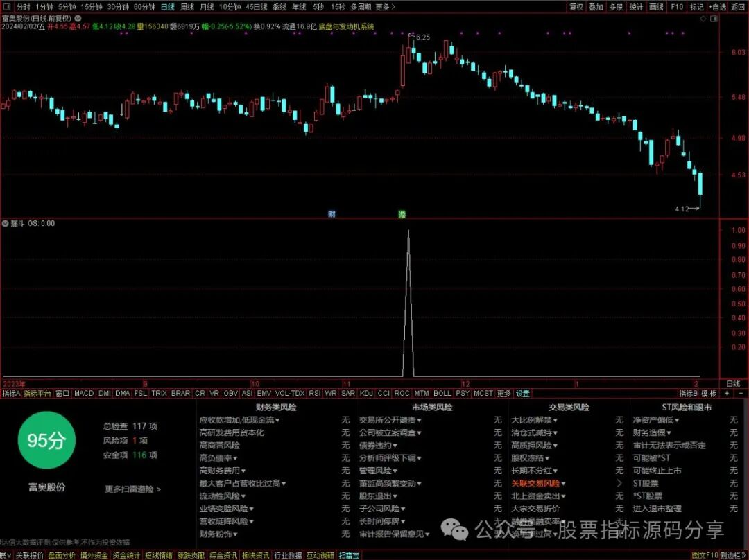749x560 pixels.
Task: Click the 标记 mark button
Action: pyautogui.click(x=697, y=7)
